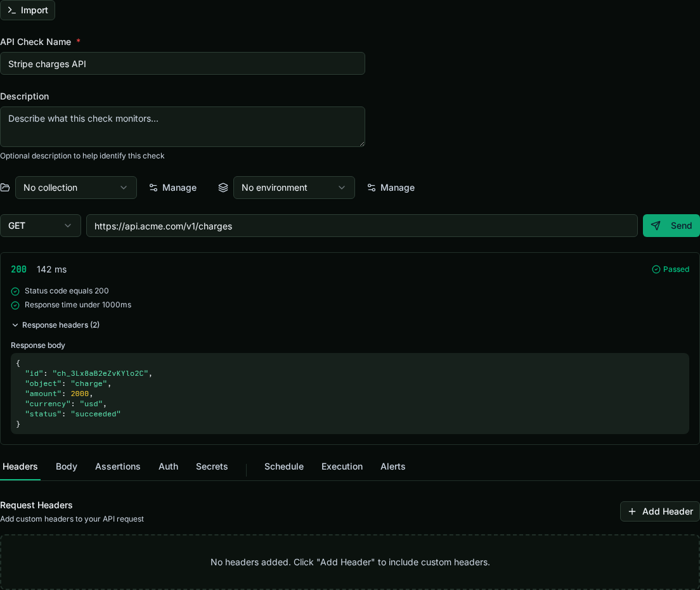Click "Add custom headers to your API request"
The height and width of the screenshot is (590, 700).
(x=72, y=519)
